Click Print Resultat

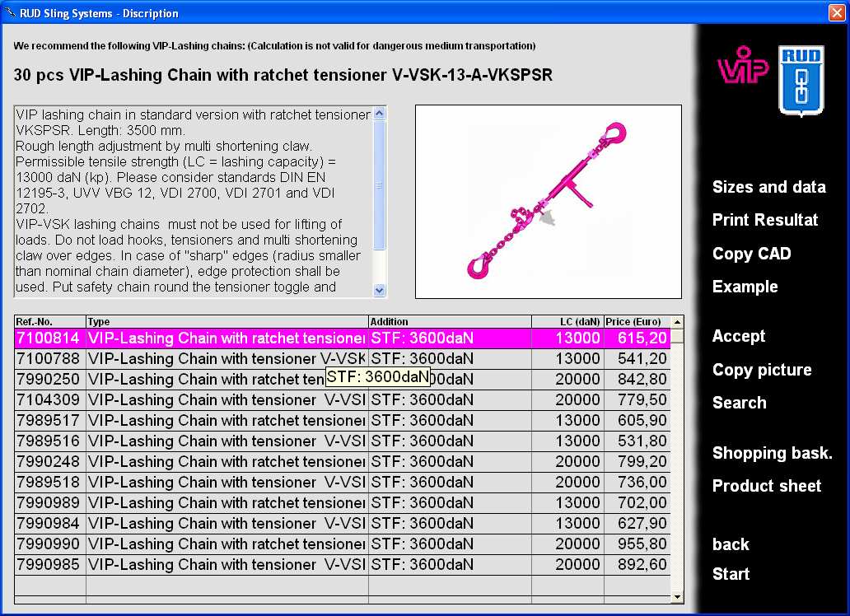tap(765, 220)
